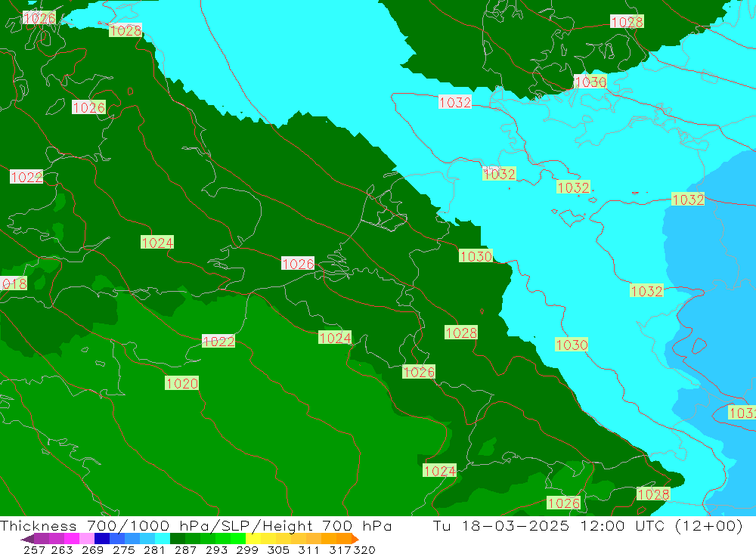Click the word Thickness in the title

pos(38,525)
